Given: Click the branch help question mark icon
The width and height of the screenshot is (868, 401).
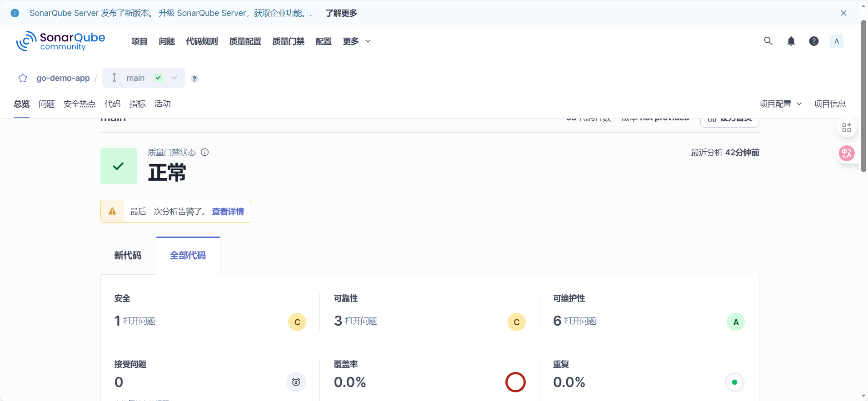Looking at the screenshot, I should 195,79.
